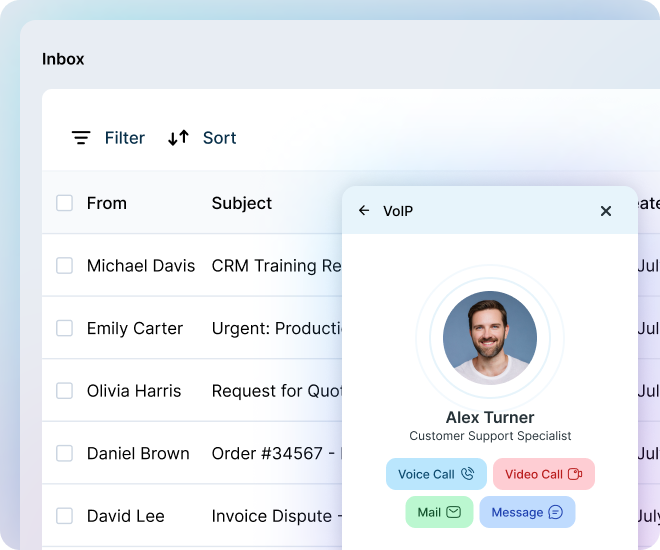The height and width of the screenshot is (550, 660).
Task: Click the Inbox page title
Action: point(63,59)
